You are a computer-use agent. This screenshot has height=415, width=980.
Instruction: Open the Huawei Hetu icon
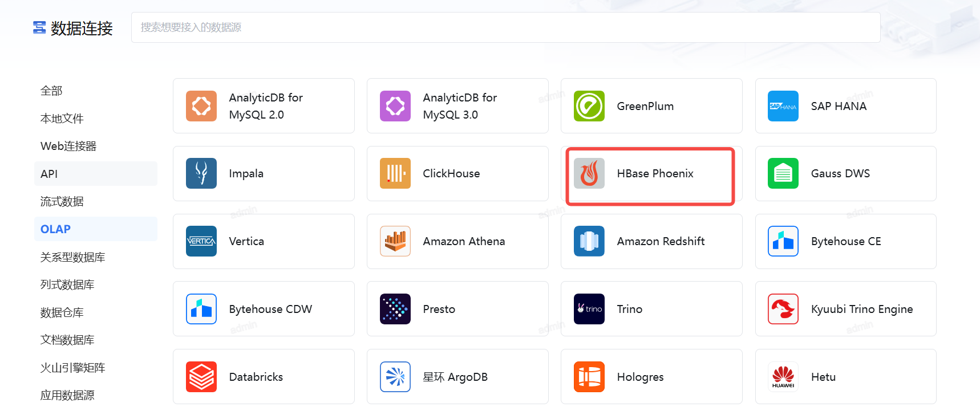point(783,377)
